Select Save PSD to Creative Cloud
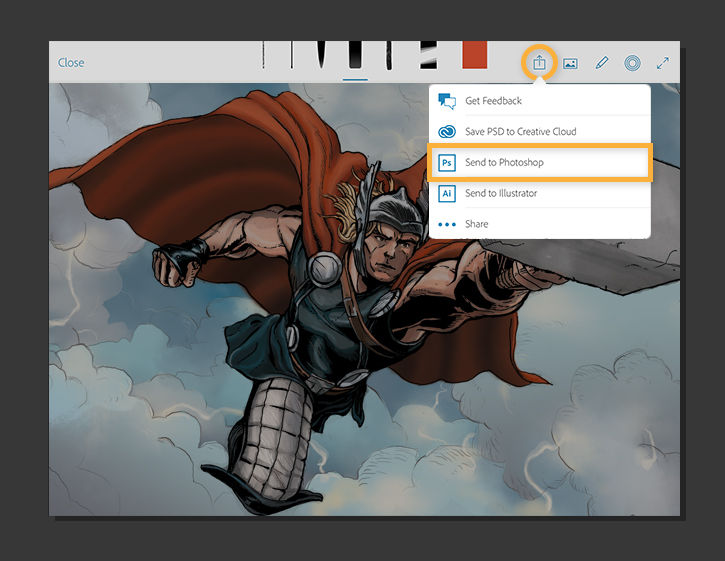Viewport: 725px width, 561px height. [x=520, y=131]
